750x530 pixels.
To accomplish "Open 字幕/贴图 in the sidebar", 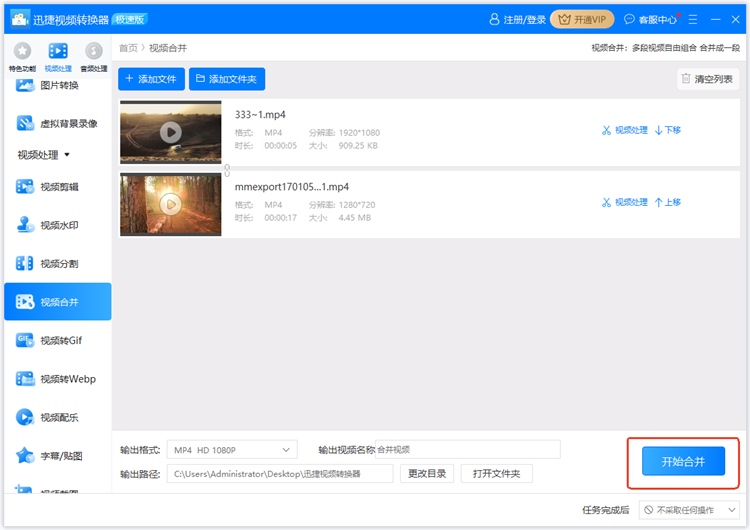I will click(57, 456).
